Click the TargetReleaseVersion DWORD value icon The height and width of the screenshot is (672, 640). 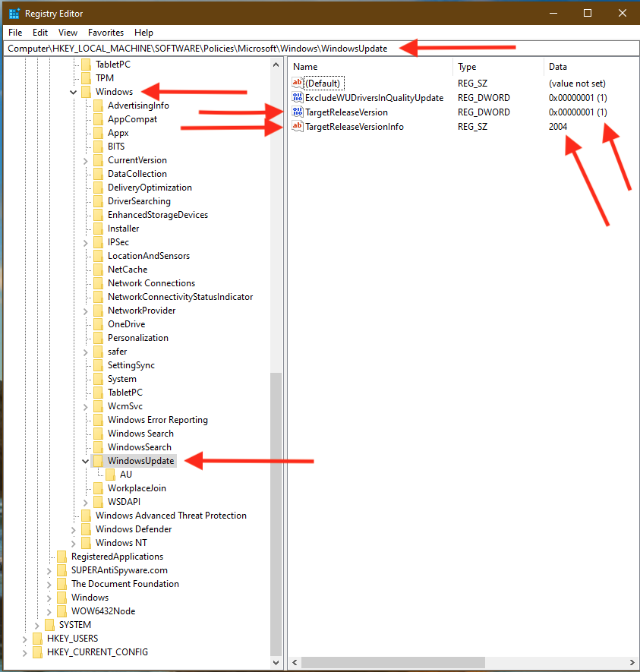point(298,112)
